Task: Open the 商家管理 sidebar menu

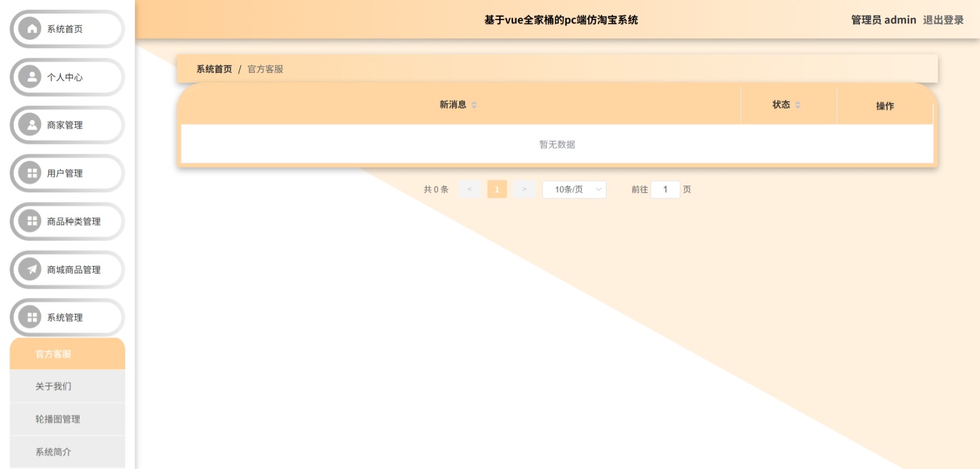Action: (67, 125)
